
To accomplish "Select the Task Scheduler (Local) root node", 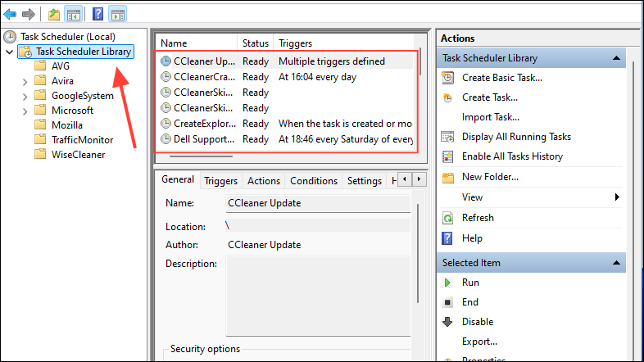I will click(68, 37).
